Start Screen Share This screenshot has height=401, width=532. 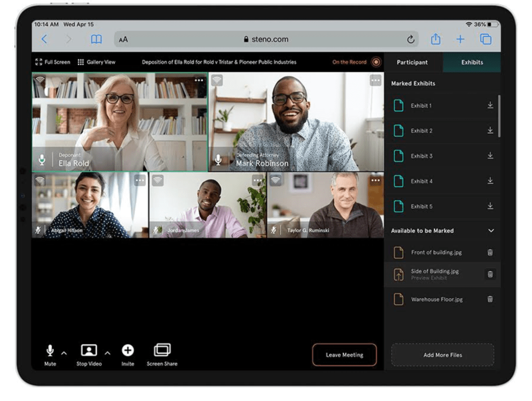point(162,355)
